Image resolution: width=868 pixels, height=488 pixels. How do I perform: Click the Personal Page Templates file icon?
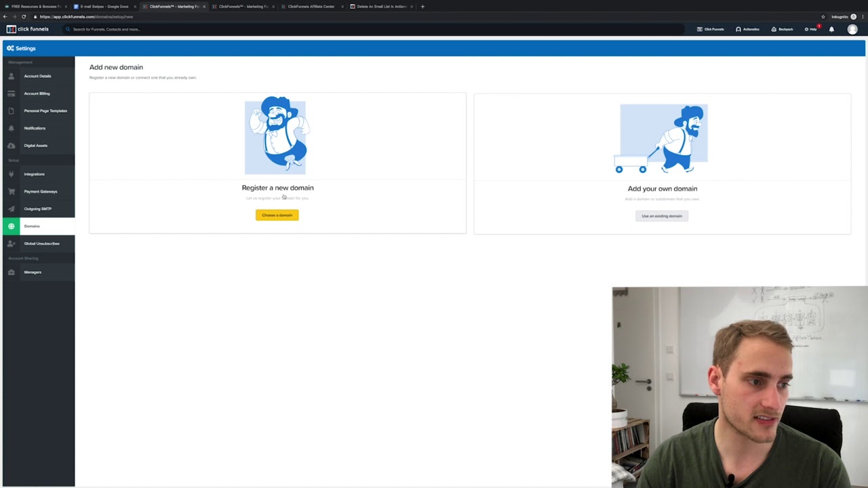11,110
